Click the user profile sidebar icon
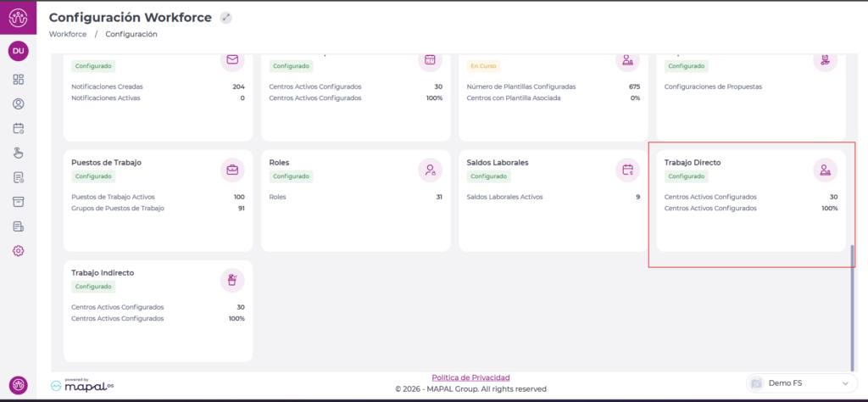This screenshot has height=402, width=868. click(19, 103)
